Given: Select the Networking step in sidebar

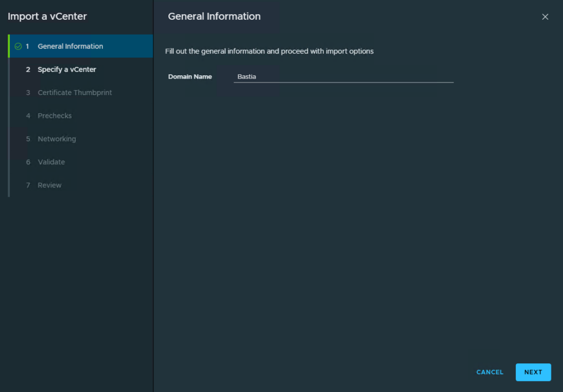Looking at the screenshot, I should click(x=57, y=139).
